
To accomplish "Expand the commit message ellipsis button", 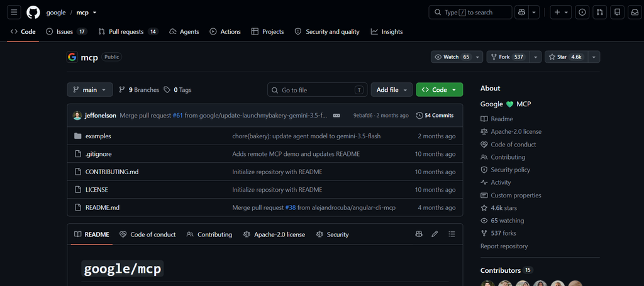I will (x=336, y=115).
